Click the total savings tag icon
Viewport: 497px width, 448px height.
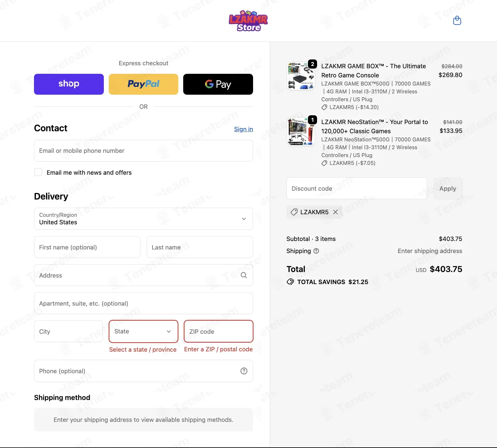pos(290,282)
